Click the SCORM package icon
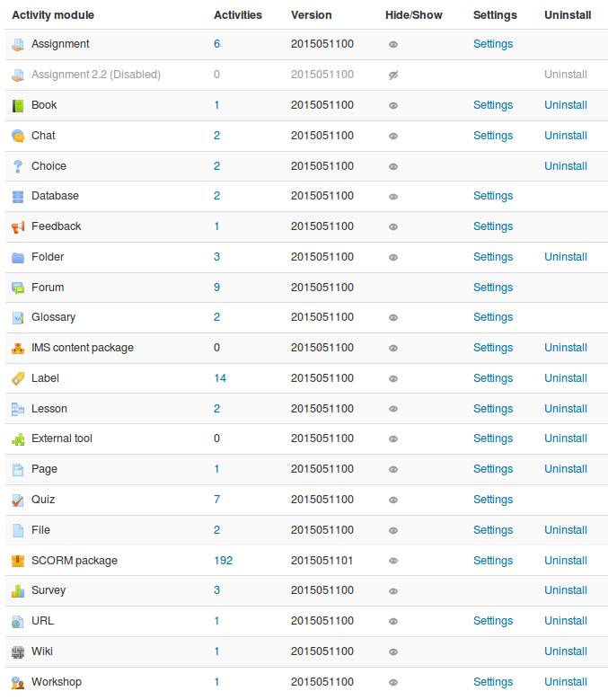 tap(18, 561)
